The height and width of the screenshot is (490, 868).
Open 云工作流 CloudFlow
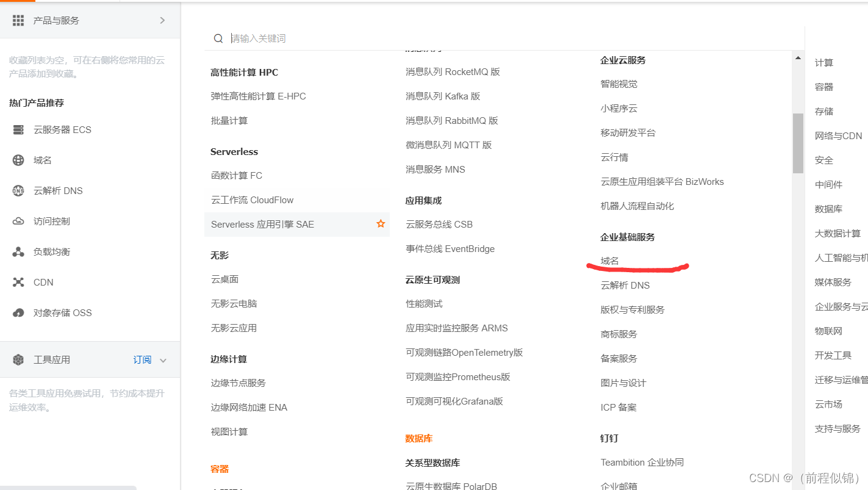pyautogui.click(x=253, y=200)
